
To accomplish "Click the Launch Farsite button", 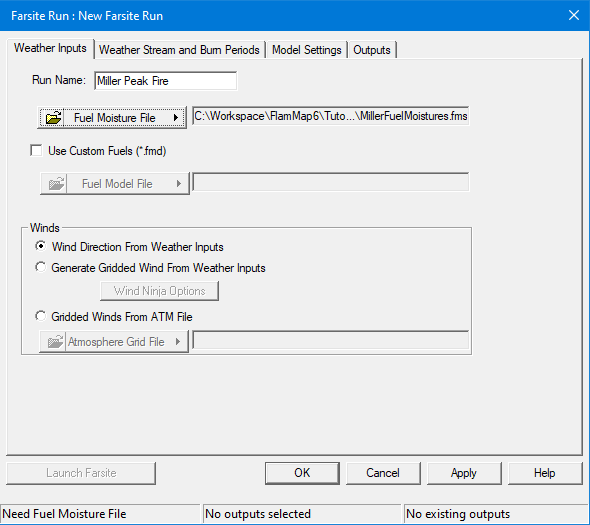I will pos(81,473).
